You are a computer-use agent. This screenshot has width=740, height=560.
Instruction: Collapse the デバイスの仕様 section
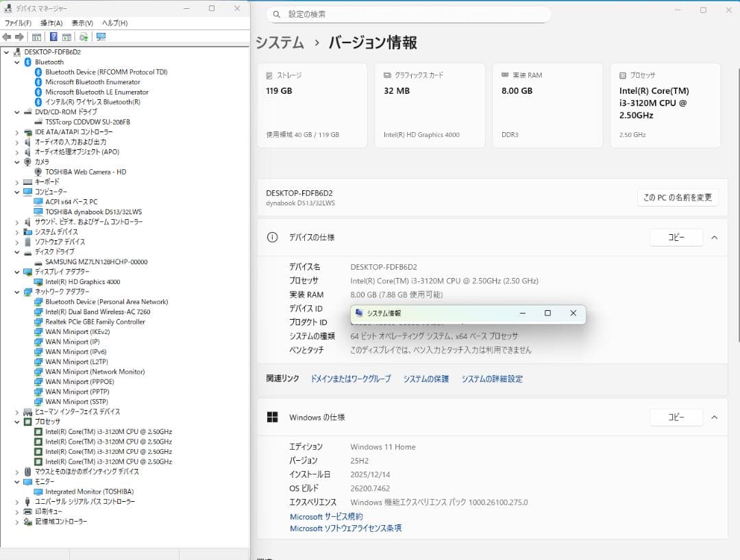tap(715, 237)
